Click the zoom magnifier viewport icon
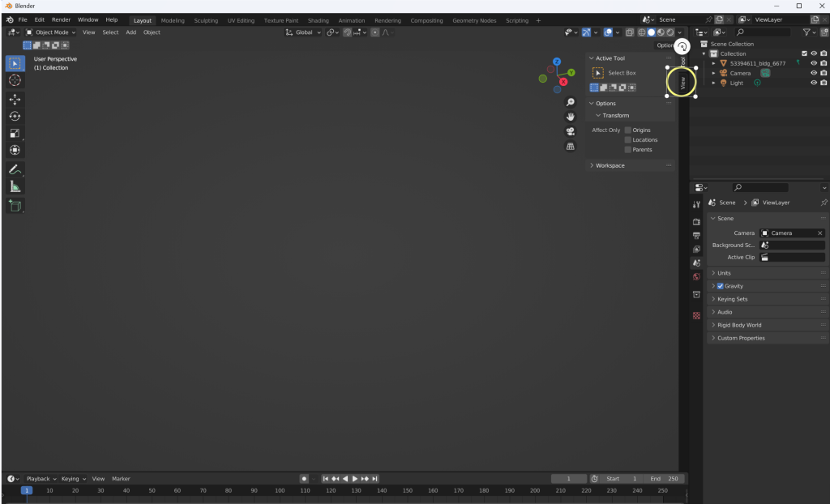This screenshot has height=504, width=830. pos(571,103)
